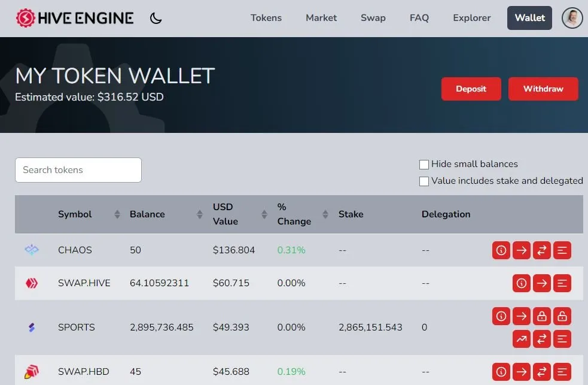Select the CHAOS symbol text
The height and width of the screenshot is (385, 588).
[x=75, y=250]
